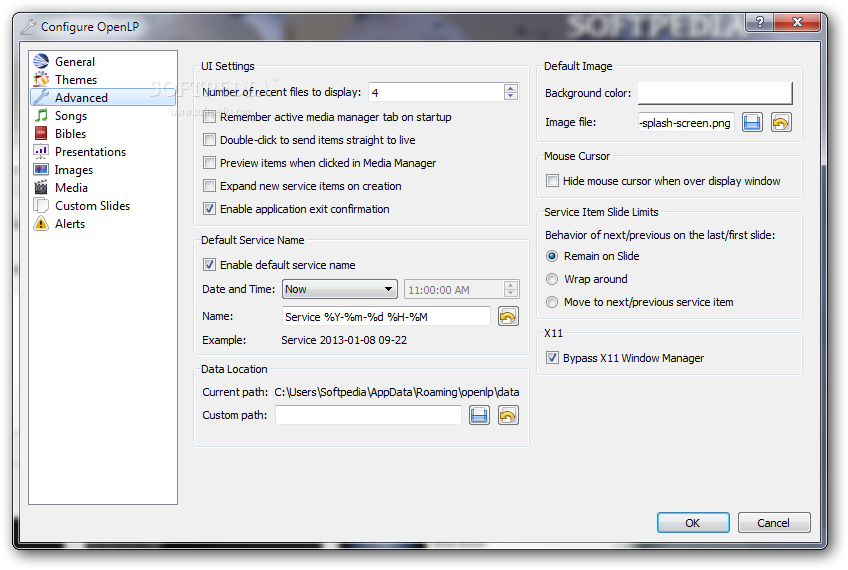Open the Date and Time dropdown showing Now
The width and height of the screenshot is (848, 570).
point(340,289)
